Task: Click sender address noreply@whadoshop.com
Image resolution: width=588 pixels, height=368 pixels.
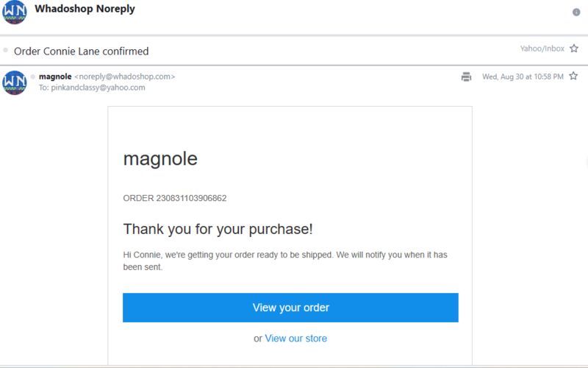Action: click(x=125, y=77)
